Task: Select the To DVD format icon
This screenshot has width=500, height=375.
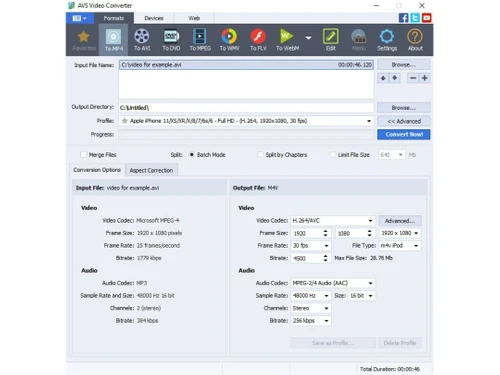Action: [171, 40]
